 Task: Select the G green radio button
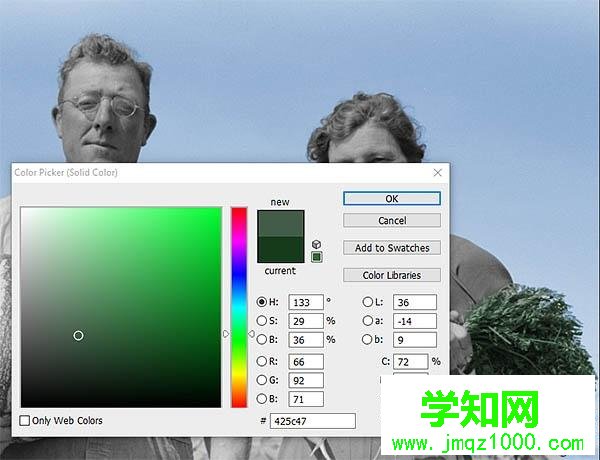click(262, 380)
